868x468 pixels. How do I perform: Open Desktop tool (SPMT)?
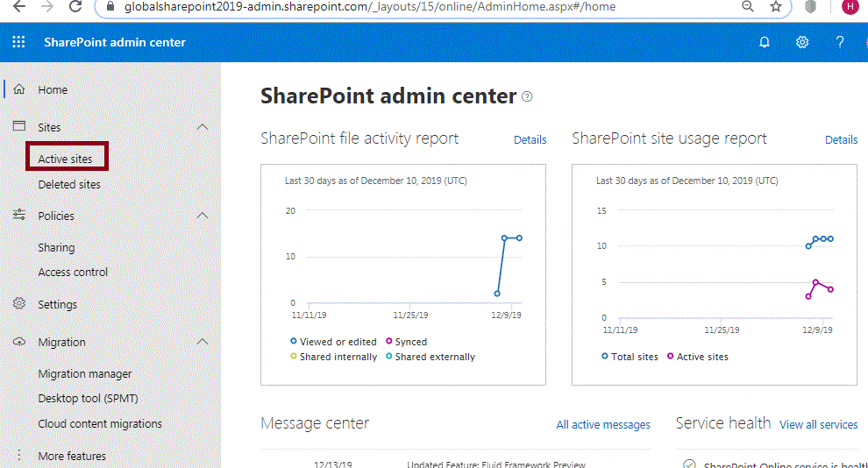[88, 398]
